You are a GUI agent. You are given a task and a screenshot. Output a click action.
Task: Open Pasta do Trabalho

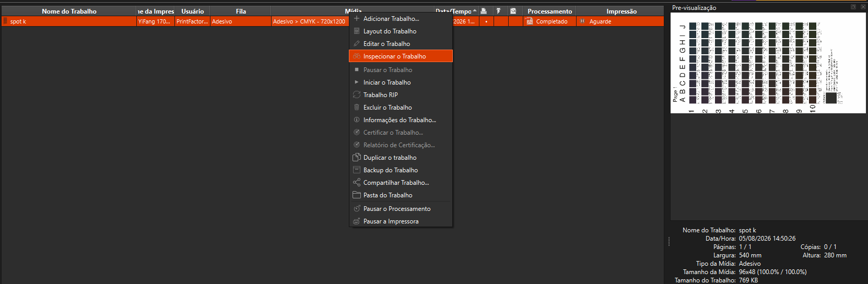coord(401,195)
